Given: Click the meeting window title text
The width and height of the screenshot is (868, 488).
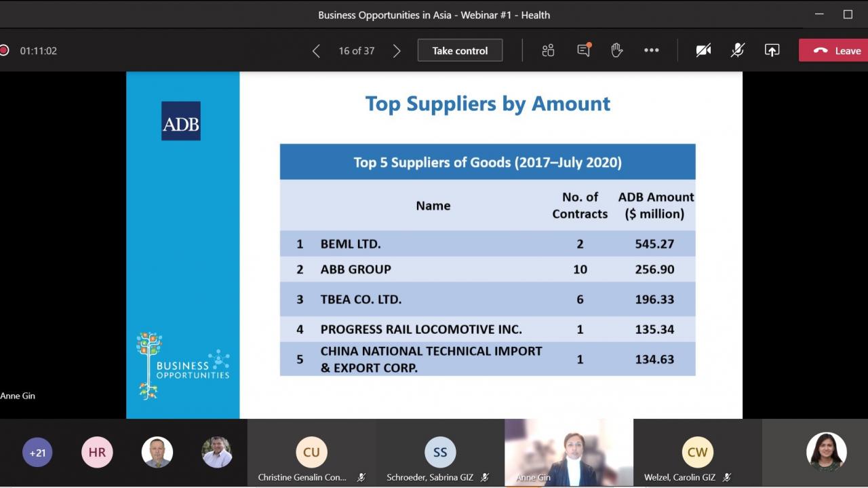Looking at the screenshot, I should coord(434,15).
